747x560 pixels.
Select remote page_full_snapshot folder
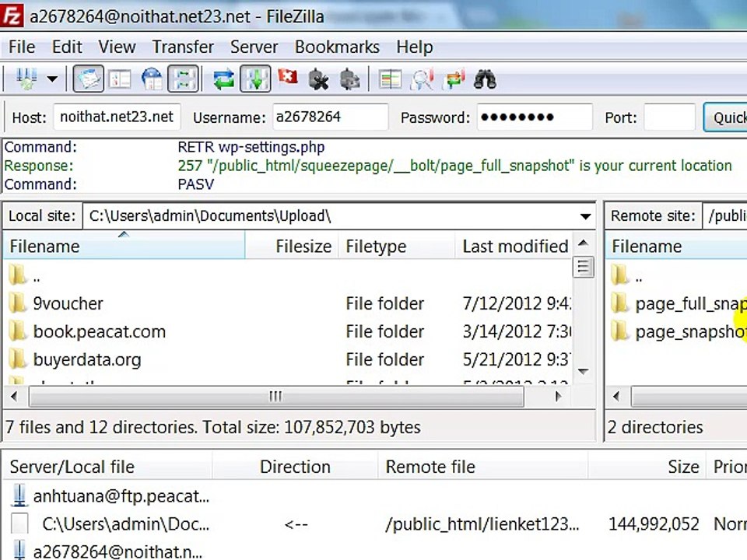679,303
